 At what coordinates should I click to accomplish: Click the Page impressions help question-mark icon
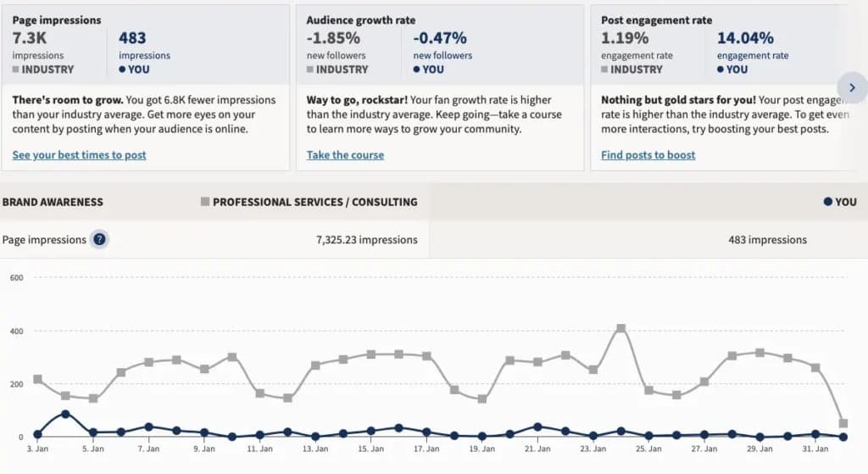point(99,240)
